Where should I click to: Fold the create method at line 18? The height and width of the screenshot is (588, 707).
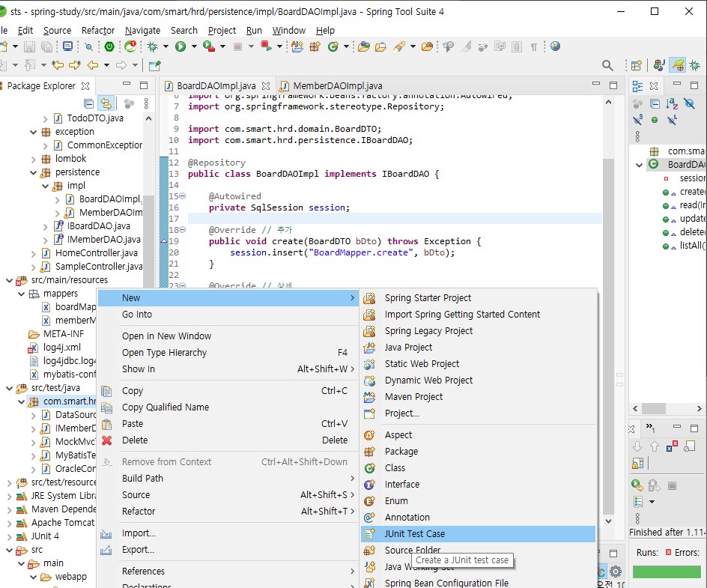tap(183, 229)
